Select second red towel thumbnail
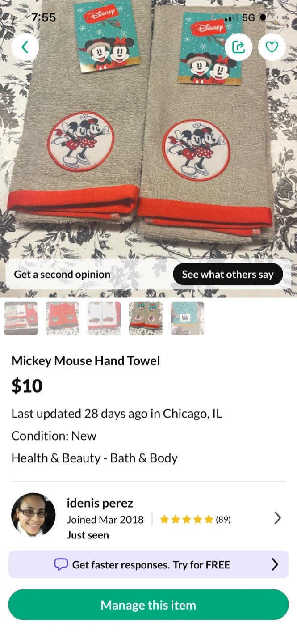 point(63,318)
